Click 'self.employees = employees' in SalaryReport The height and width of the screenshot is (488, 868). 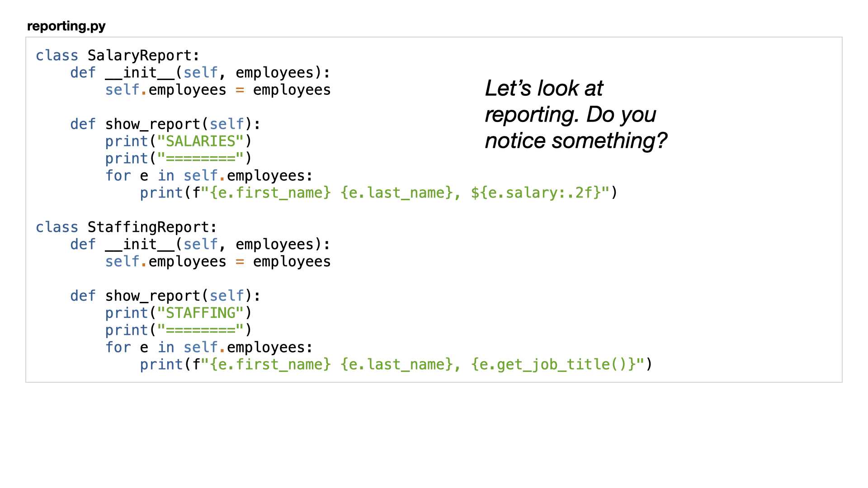click(x=218, y=90)
